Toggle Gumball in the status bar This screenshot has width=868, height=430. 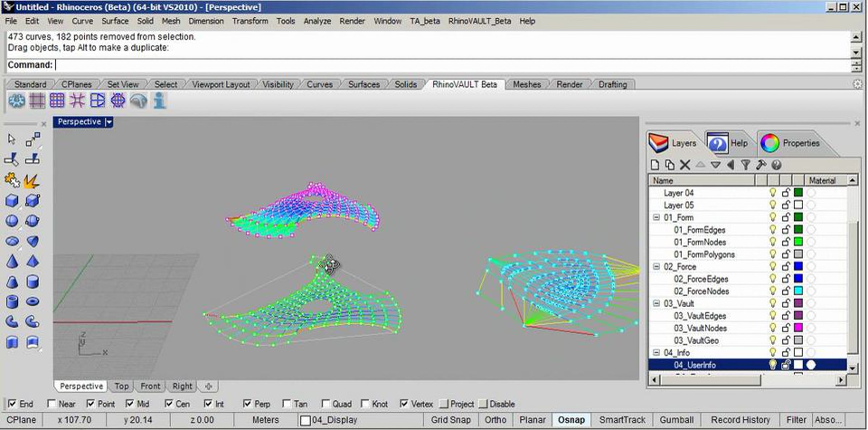[x=676, y=420]
